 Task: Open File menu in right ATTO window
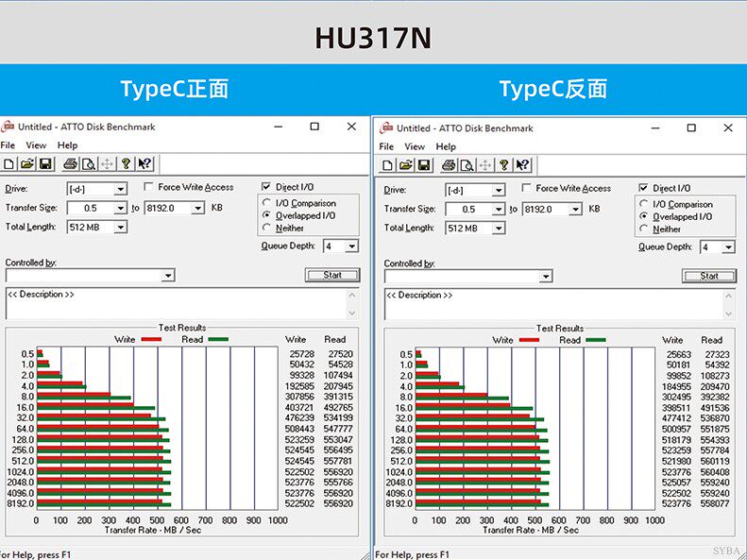click(386, 146)
